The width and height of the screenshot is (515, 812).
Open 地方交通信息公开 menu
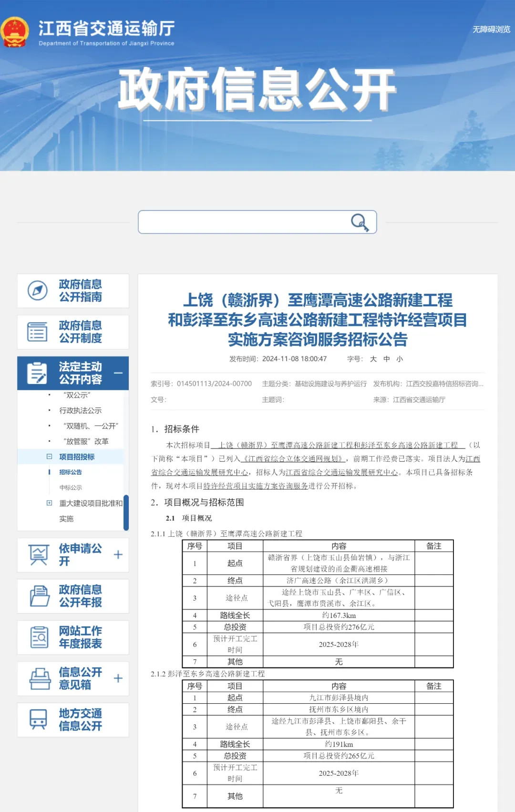click(x=73, y=719)
